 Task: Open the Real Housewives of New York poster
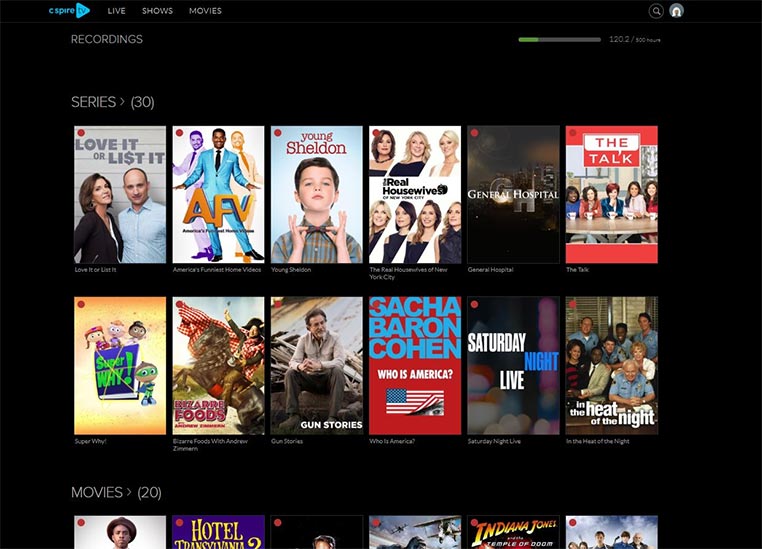coord(415,195)
